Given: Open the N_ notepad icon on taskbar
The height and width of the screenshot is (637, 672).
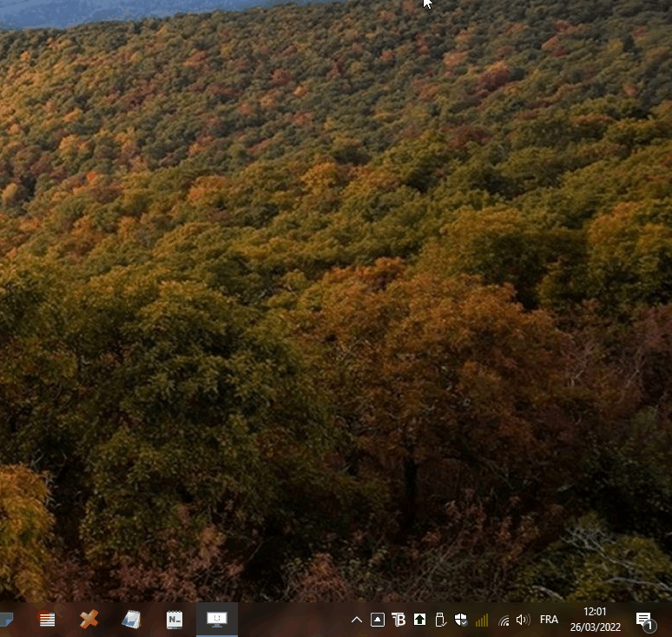Looking at the screenshot, I should [x=174, y=620].
